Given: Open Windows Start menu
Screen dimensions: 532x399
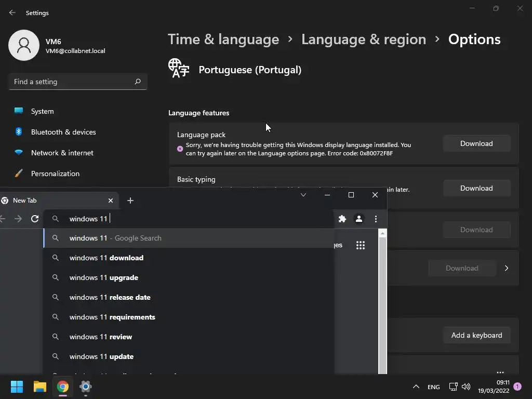Looking at the screenshot, I should click(x=17, y=387).
